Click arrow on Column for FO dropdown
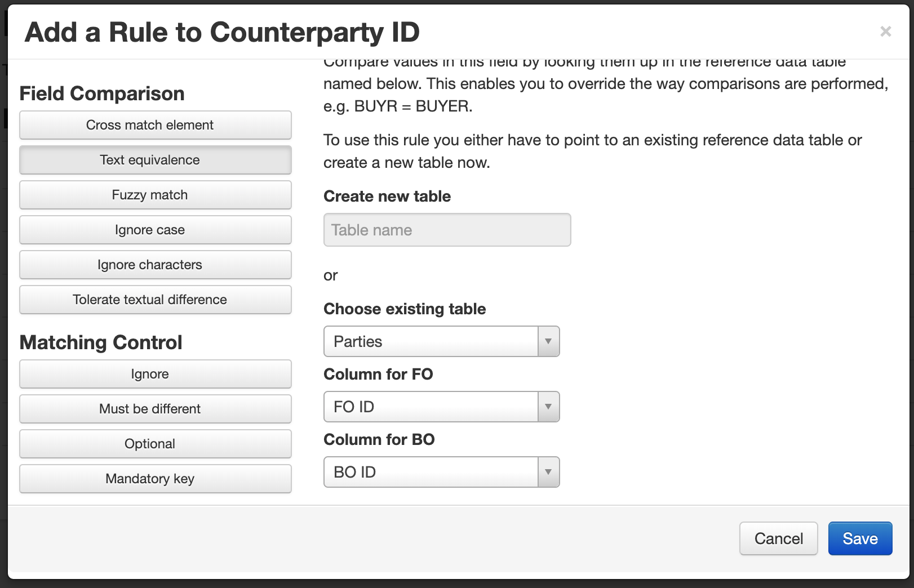The width and height of the screenshot is (914, 588). 548,407
